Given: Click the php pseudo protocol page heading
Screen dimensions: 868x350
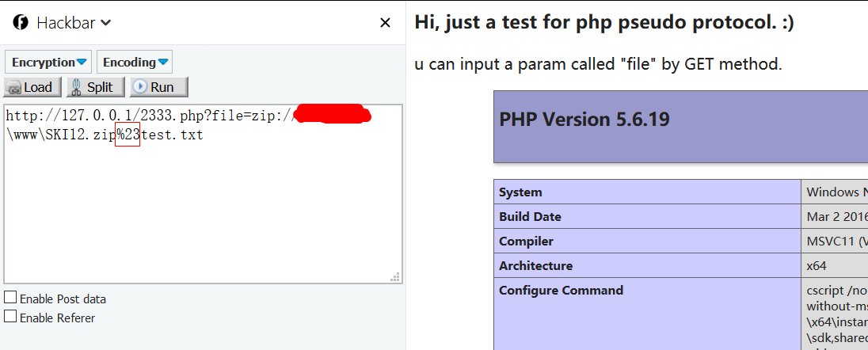Looking at the screenshot, I should coord(603,22).
